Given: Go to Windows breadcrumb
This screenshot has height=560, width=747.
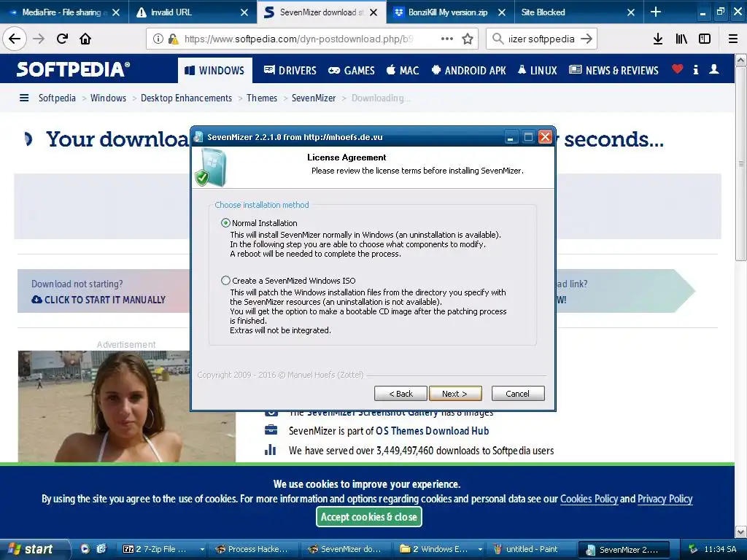Looking at the screenshot, I should 108,98.
